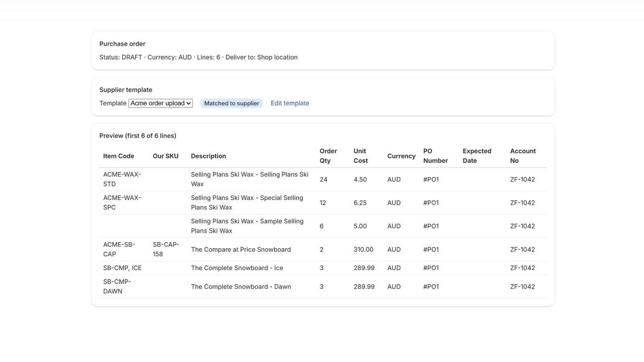This screenshot has height=362, width=644.
Task: Click the Supplier template heading
Action: [x=126, y=90]
